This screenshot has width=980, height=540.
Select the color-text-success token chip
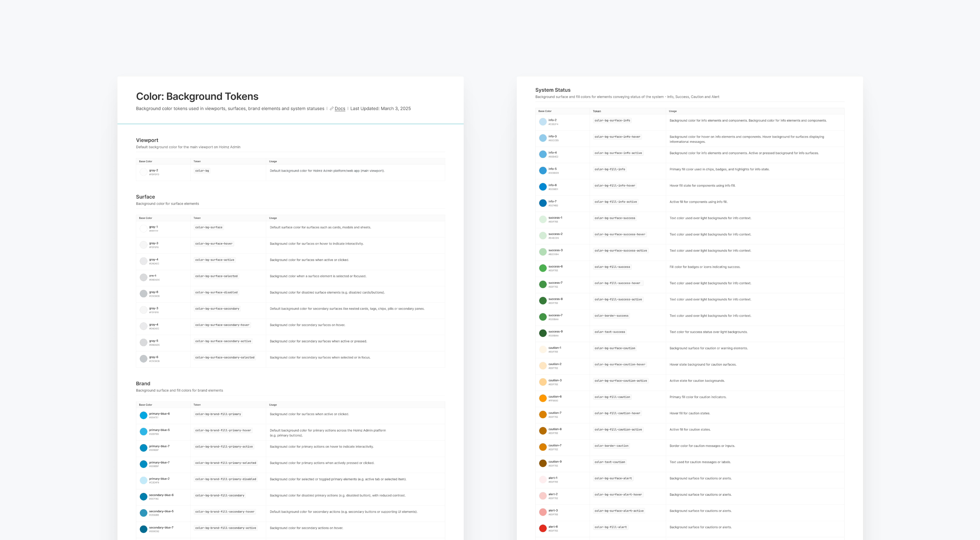tap(610, 332)
